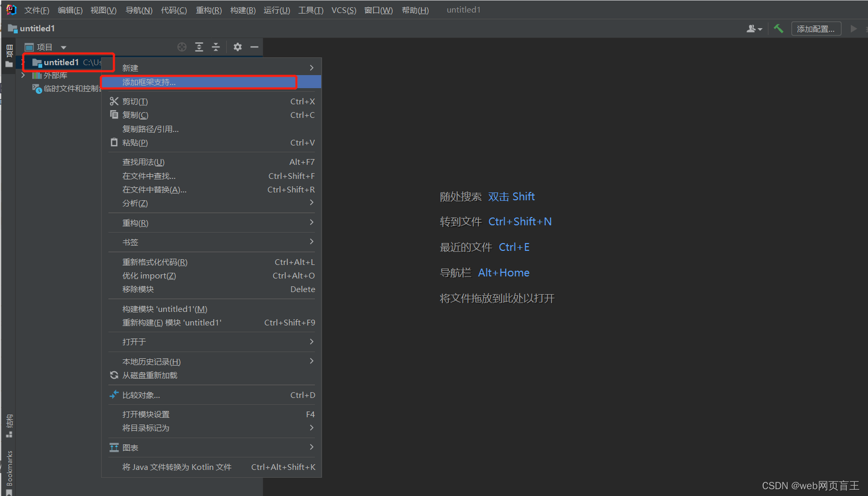This screenshot has width=868, height=496.
Task: Select 重新构建 模块 'untitled1' entry
Action: coord(211,322)
